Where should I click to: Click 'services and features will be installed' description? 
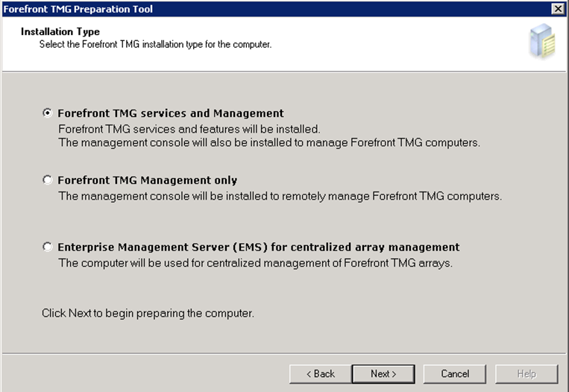click(x=189, y=129)
